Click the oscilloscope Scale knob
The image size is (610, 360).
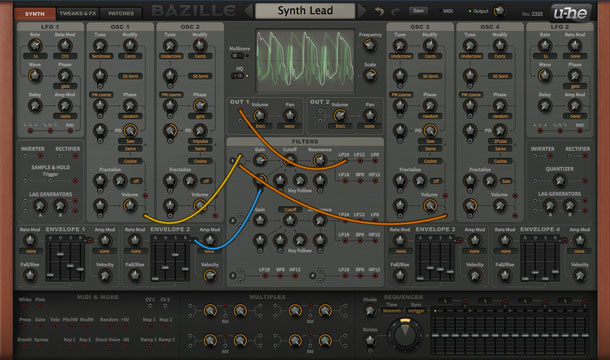pyautogui.click(x=370, y=75)
